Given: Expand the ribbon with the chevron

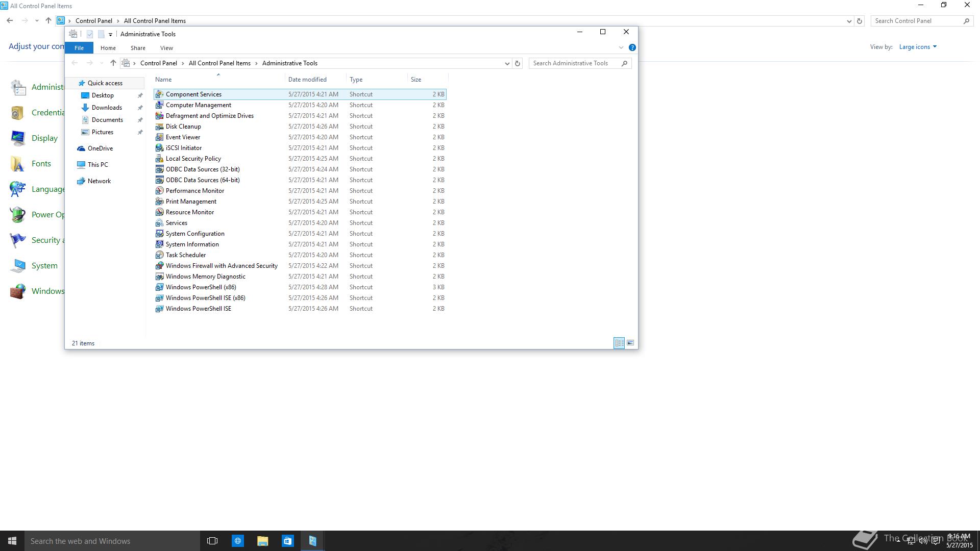Looking at the screenshot, I should [x=621, y=47].
